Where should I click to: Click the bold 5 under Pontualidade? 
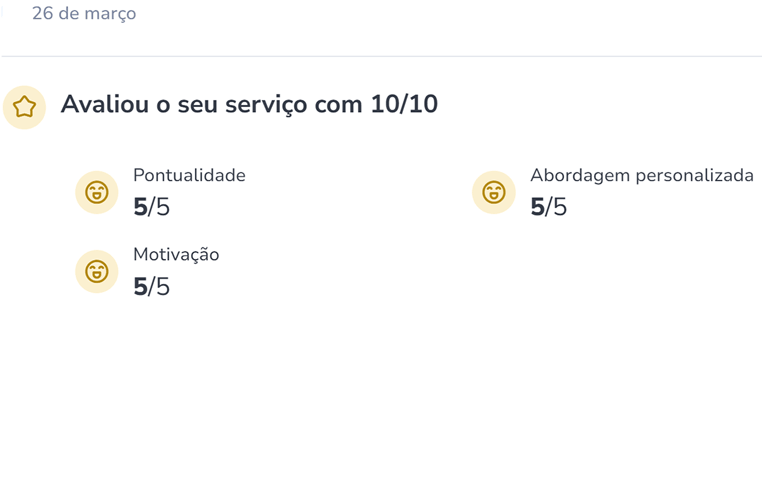(x=140, y=208)
